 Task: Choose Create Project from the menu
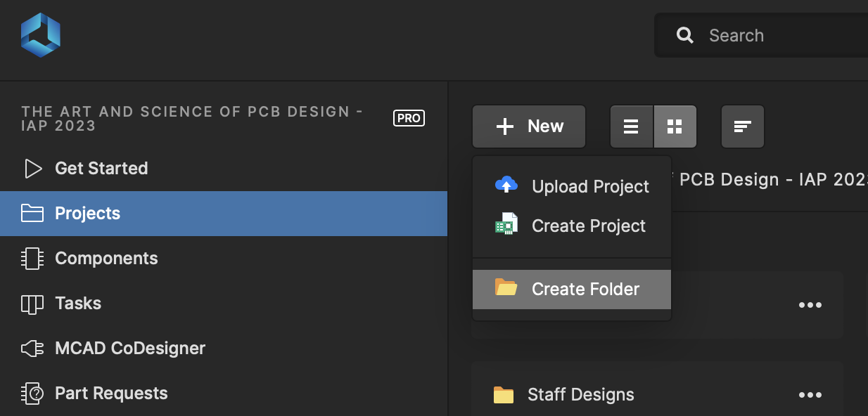572,226
